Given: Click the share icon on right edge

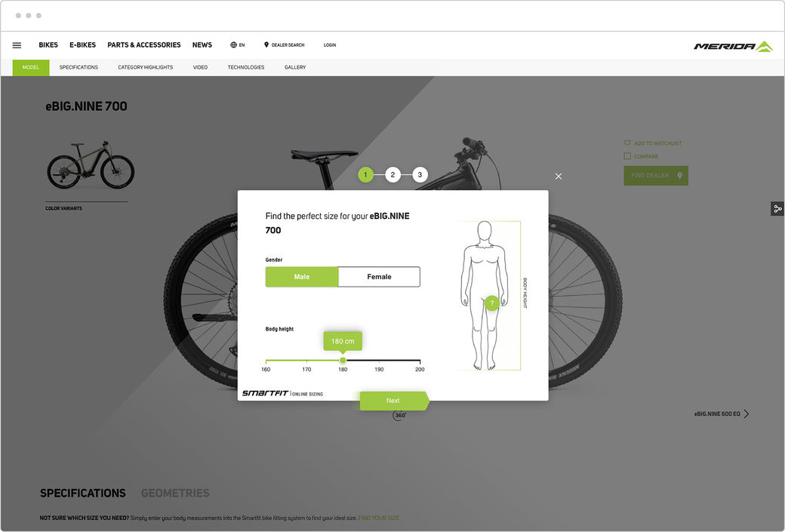Looking at the screenshot, I should (777, 209).
